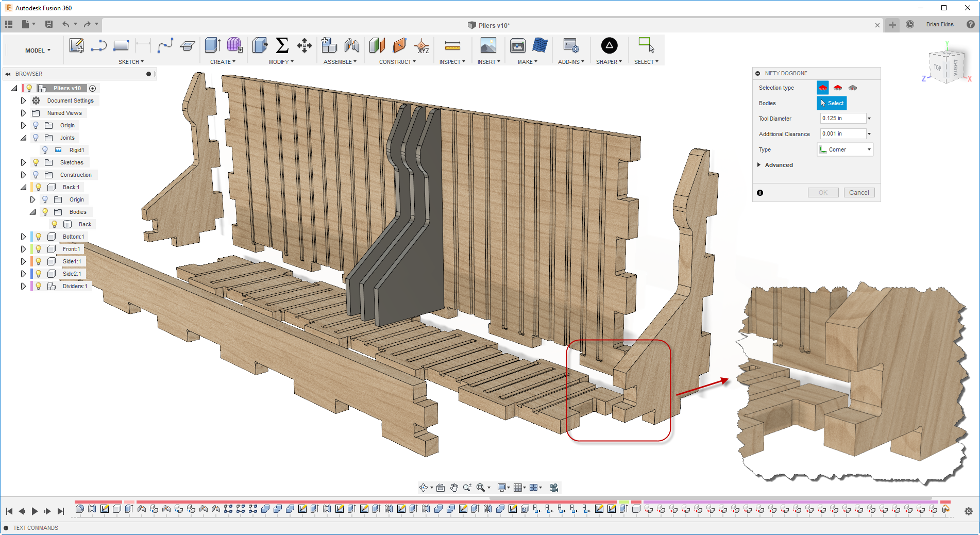The image size is (980, 535).
Task: Click the Tool Diameter input field
Action: point(842,119)
